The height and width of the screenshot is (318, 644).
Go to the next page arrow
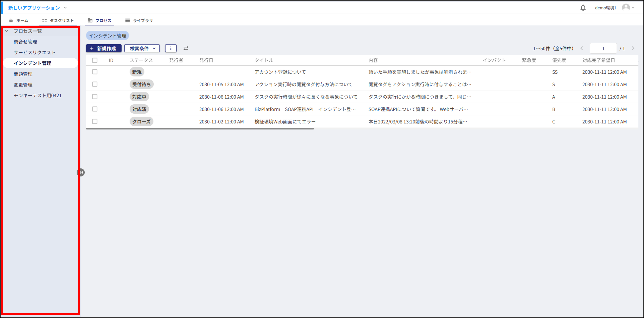(633, 48)
